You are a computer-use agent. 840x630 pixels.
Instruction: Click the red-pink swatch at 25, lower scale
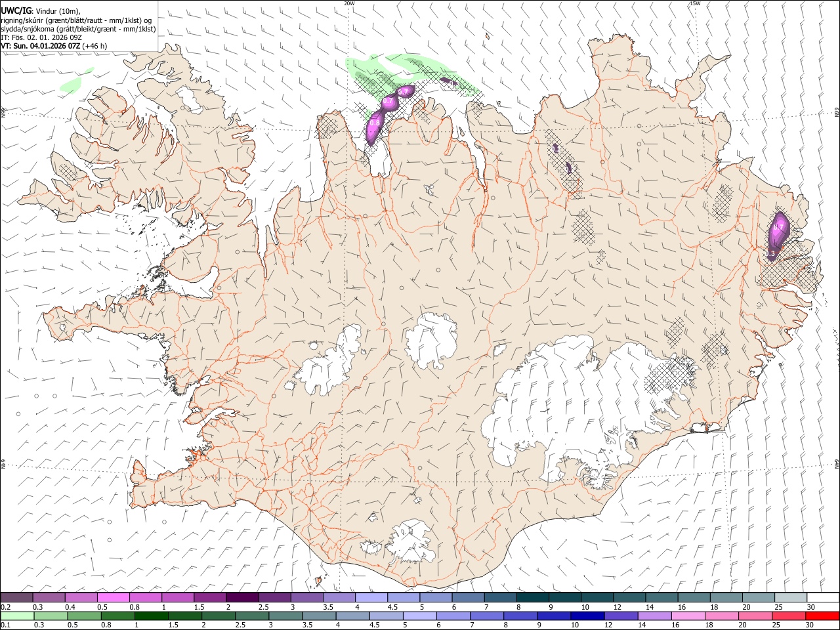point(789,616)
